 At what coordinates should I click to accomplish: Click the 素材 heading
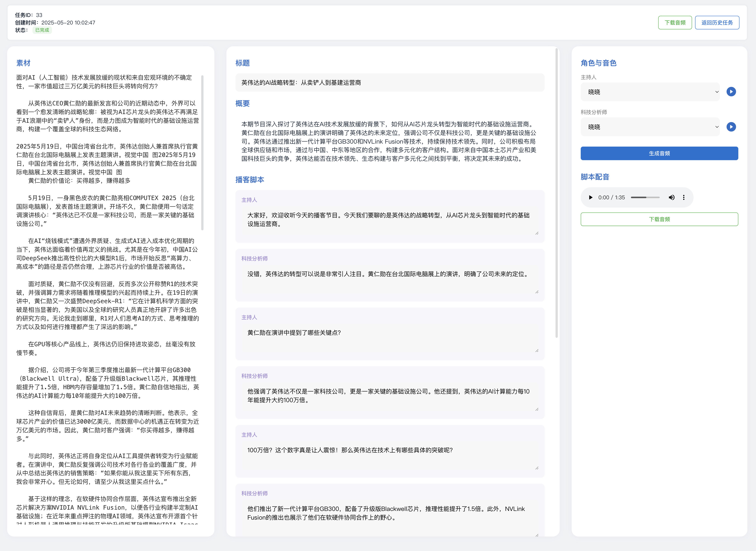click(x=23, y=63)
